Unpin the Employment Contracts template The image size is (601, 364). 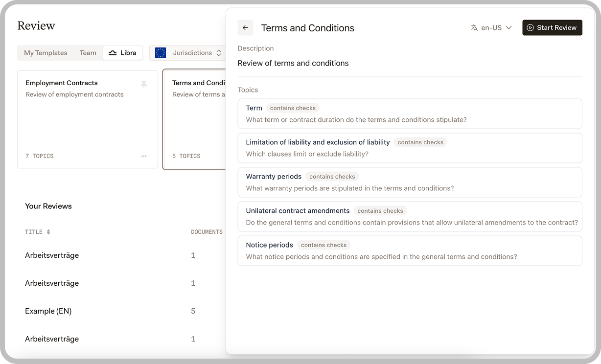tap(144, 84)
